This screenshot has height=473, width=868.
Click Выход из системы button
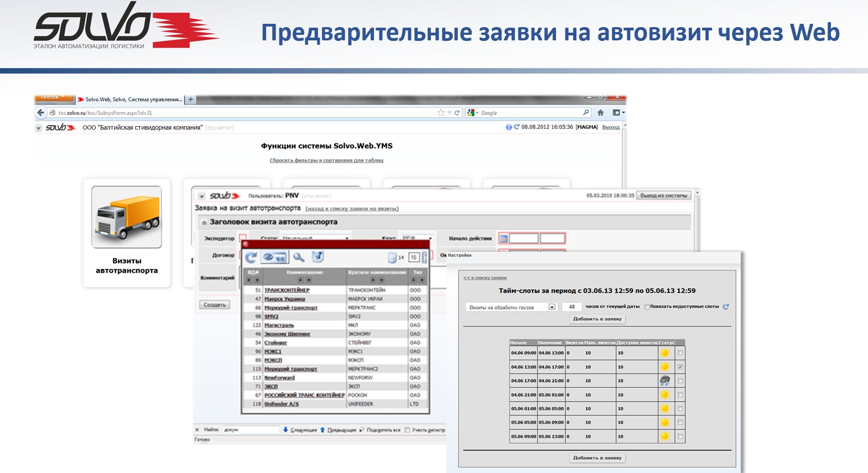(x=663, y=195)
